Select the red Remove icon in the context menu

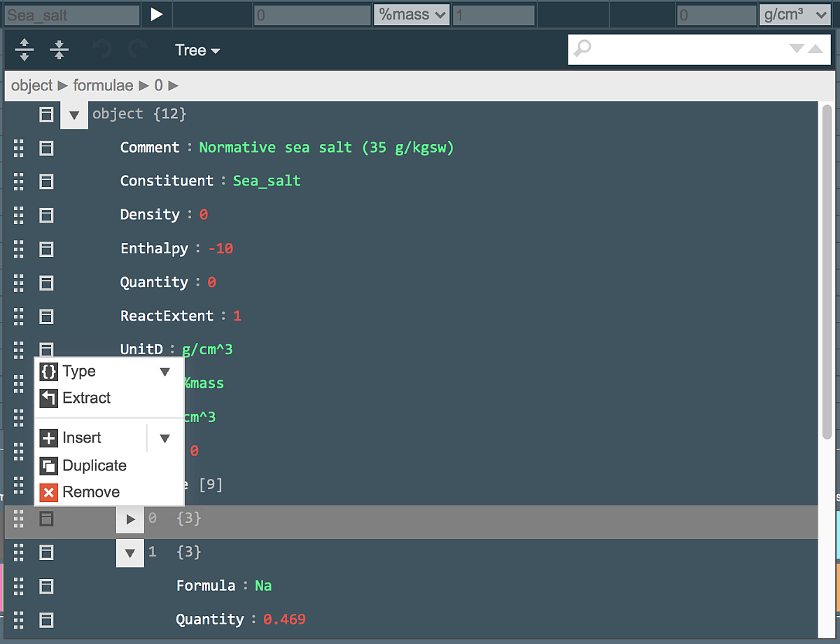pyautogui.click(x=50, y=492)
